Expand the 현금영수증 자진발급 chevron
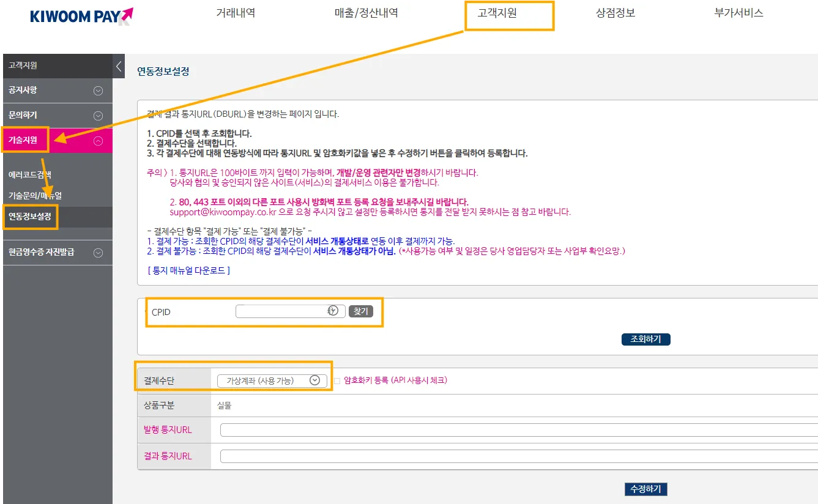The height and width of the screenshot is (504, 818). click(x=98, y=253)
